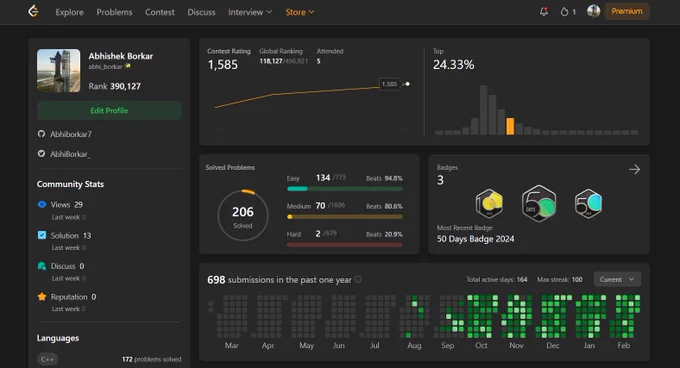The height and width of the screenshot is (368, 680).
Task: Click the Easy problems progress bar
Action: [345, 189]
